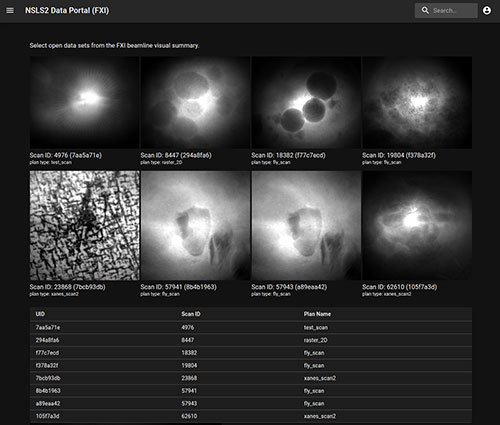The height and width of the screenshot is (425, 500).
Task: Select table row for scan 62610
Action: click(251, 416)
